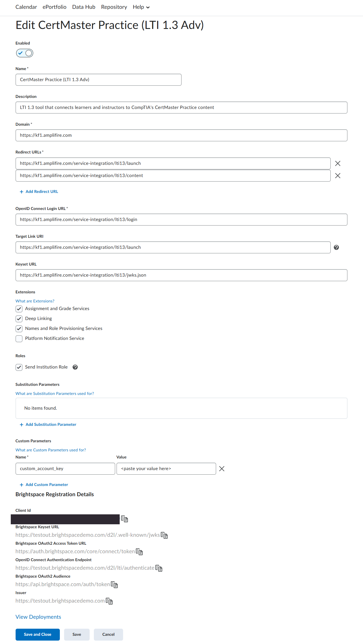
Task: Toggle the Enabled switch
Action: (x=25, y=53)
